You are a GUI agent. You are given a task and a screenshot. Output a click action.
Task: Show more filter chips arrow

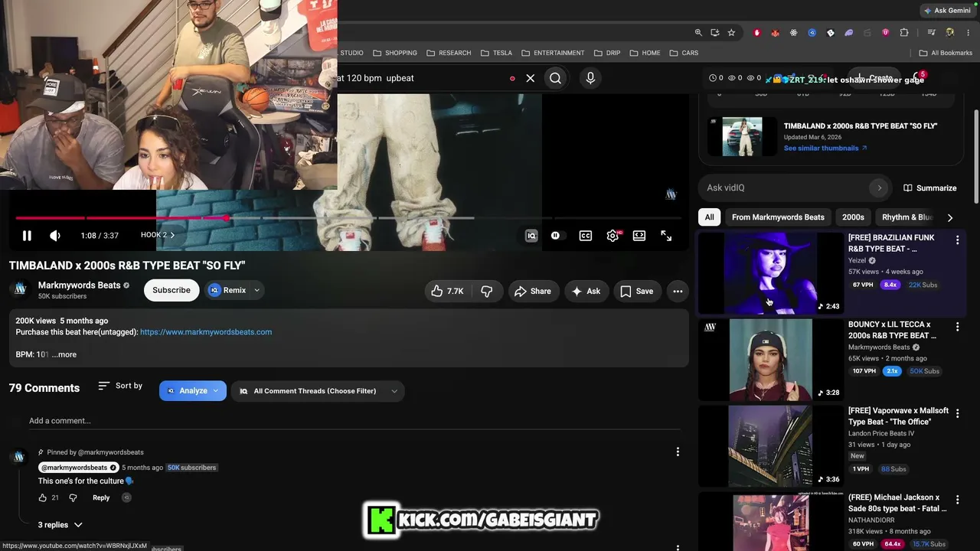coord(950,217)
